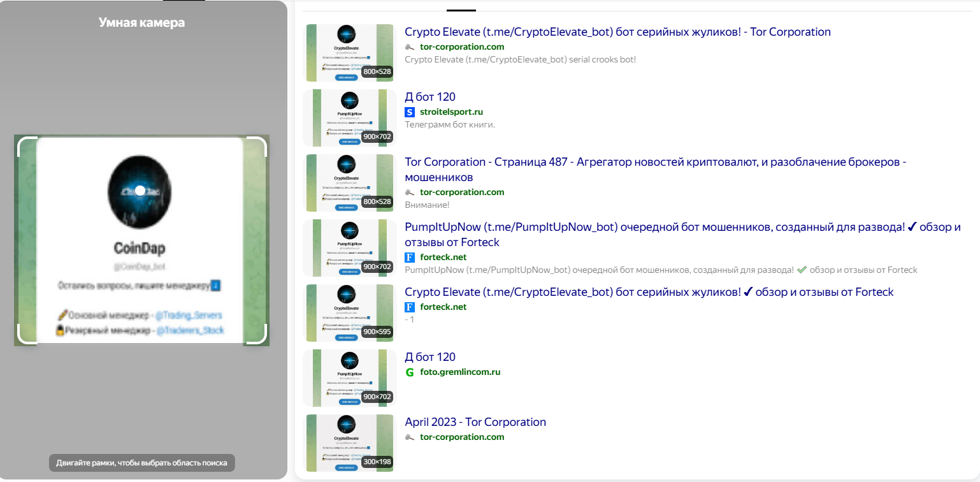Click the '- 1' snippet under forteck.net
Screen dimensions: 980x482
coord(410,319)
